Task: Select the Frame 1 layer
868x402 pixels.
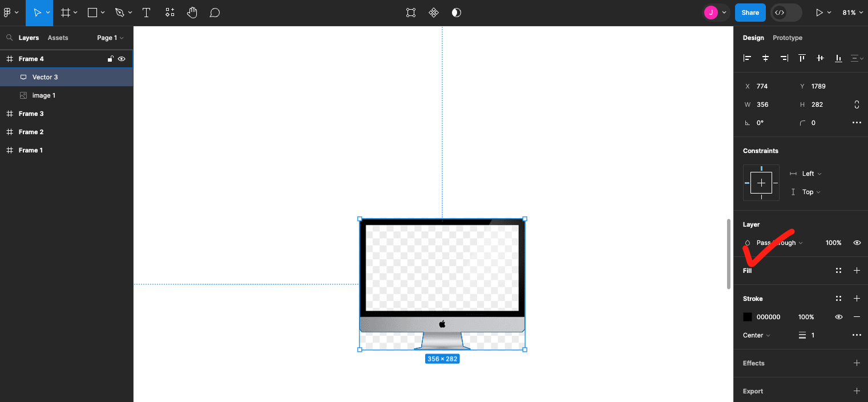Action: [66, 150]
